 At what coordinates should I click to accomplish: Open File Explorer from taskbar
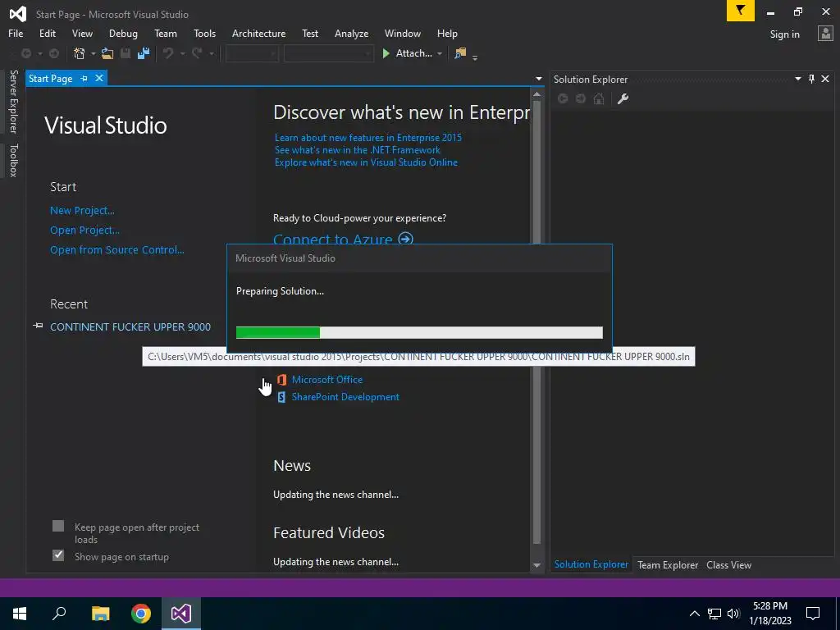coord(101,614)
